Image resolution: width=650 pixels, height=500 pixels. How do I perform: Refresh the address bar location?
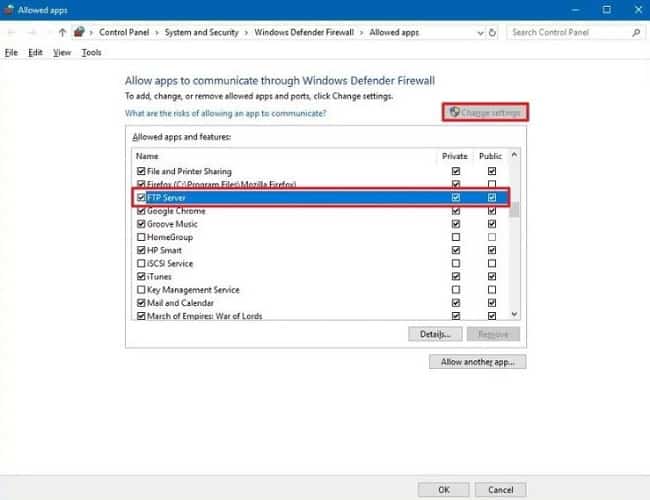(492, 32)
